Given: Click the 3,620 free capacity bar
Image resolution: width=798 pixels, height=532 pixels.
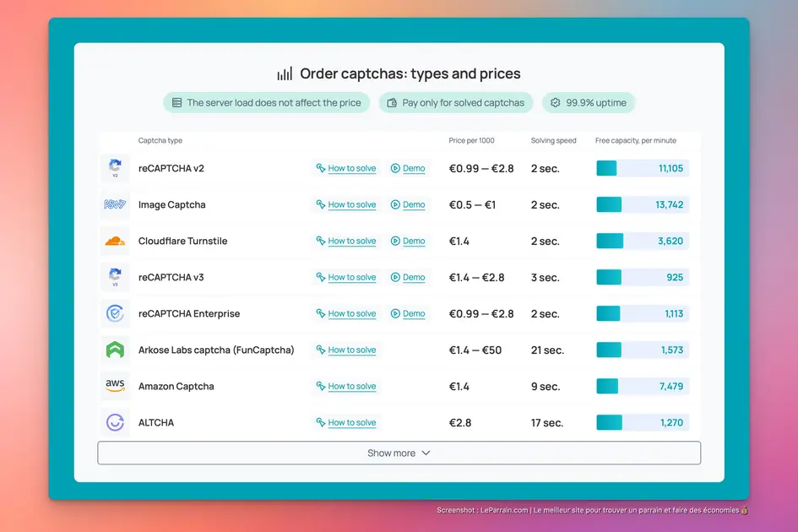Looking at the screenshot, I should pyautogui.click(x=643, y=241).
